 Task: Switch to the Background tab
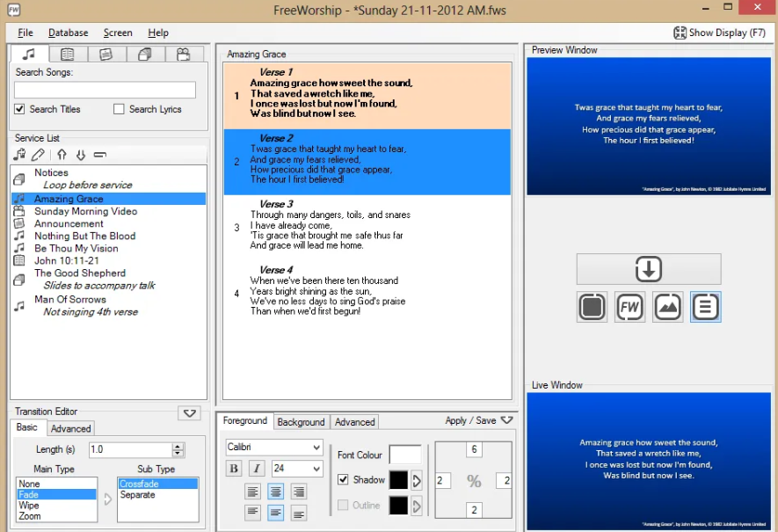click(301, 422)
